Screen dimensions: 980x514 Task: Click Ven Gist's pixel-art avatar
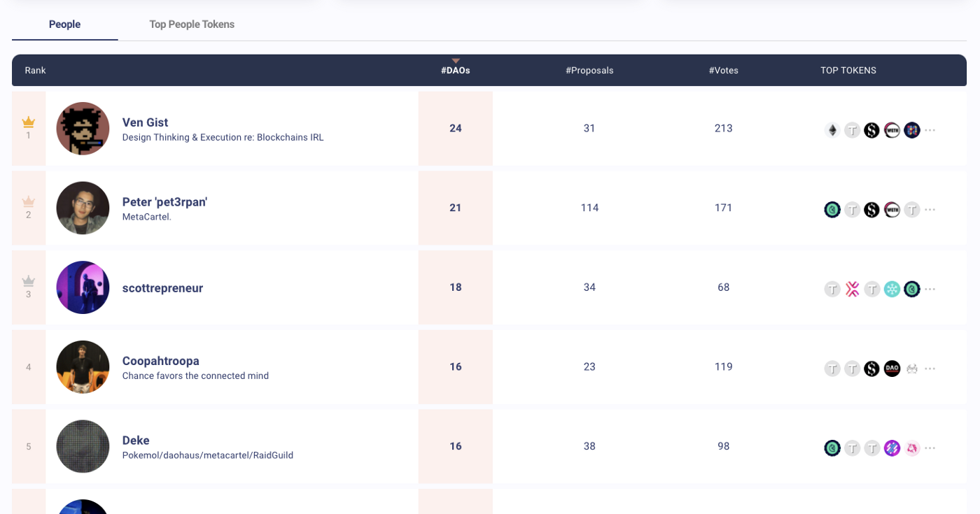[83, 129]
